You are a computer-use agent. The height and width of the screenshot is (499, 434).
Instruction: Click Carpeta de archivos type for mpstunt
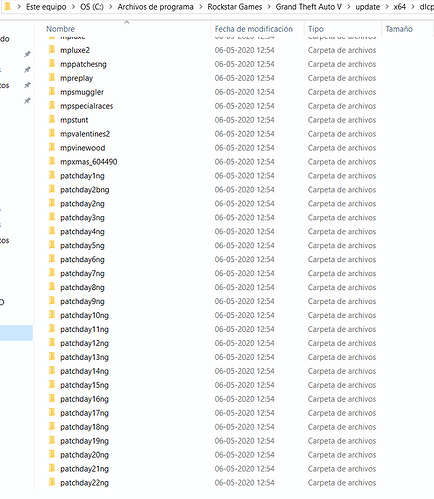(342, 120)
